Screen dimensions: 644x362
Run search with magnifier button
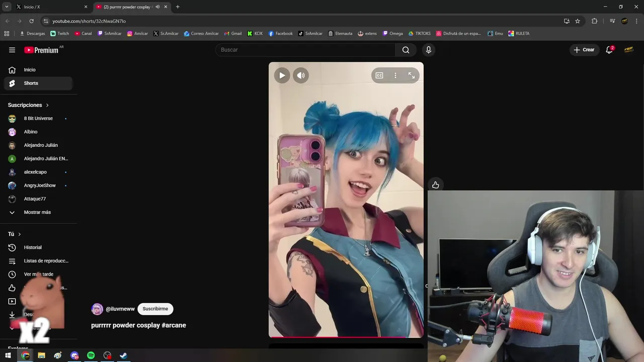[406, 50]
